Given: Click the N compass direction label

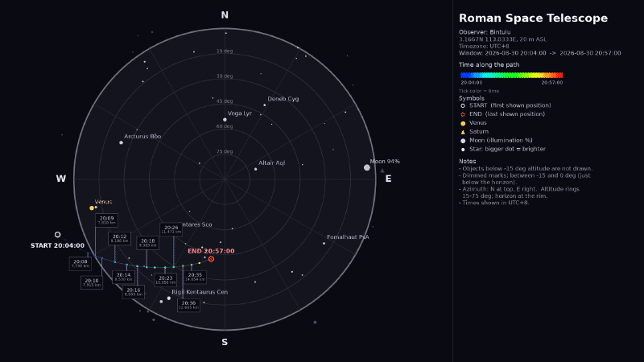Looking at the screenshot, I should tap(225, 15).
